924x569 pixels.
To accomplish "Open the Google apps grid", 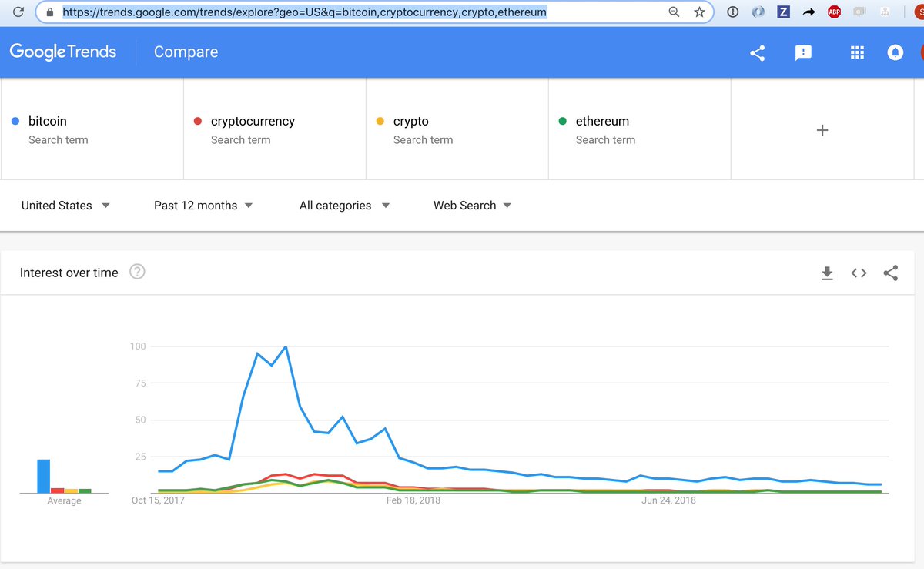I will [857, 52].
